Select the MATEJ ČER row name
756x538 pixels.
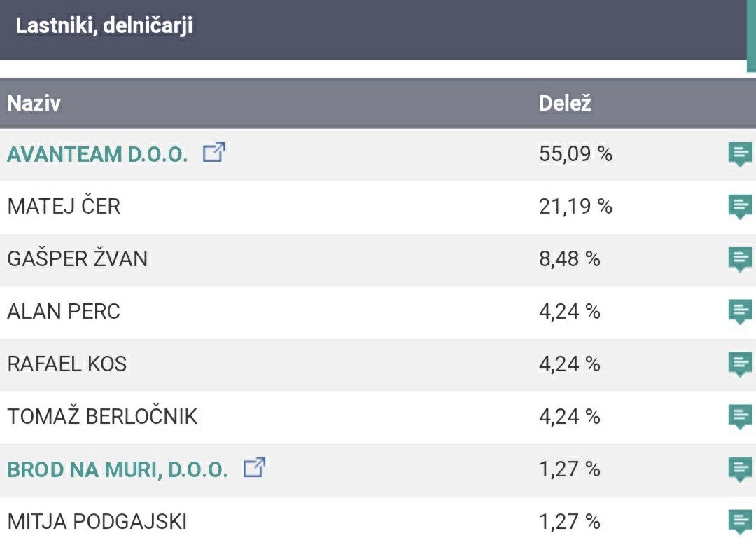point(64,207)
